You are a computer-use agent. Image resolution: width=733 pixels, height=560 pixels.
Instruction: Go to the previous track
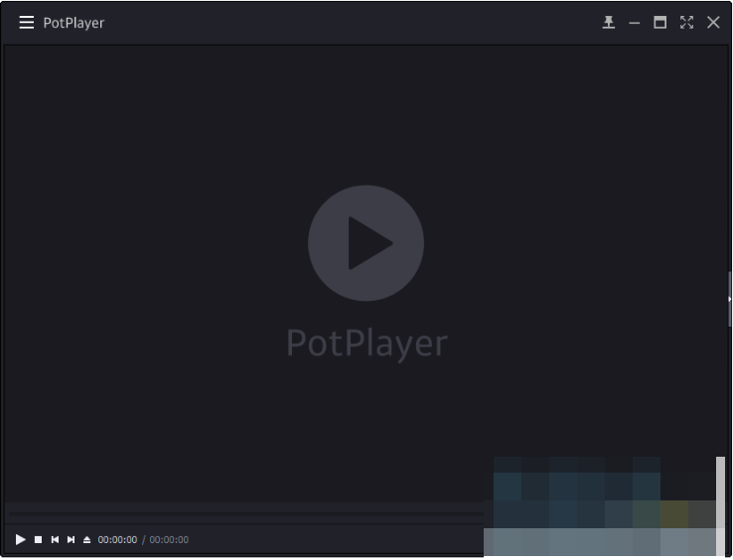coord(55,539)
